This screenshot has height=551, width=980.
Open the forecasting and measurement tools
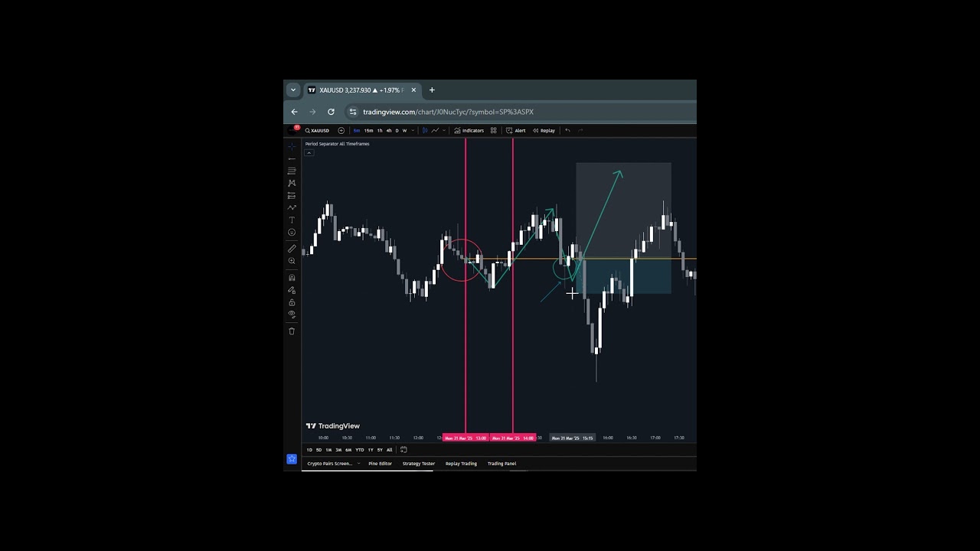pos(292,195)
